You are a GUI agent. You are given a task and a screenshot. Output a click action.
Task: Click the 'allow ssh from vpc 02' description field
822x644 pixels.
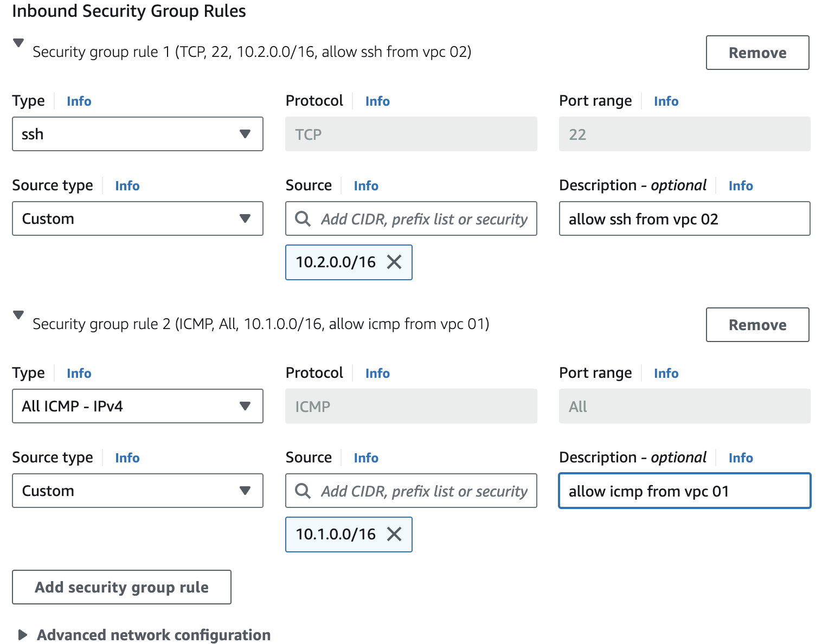click(x=684, y=219)
